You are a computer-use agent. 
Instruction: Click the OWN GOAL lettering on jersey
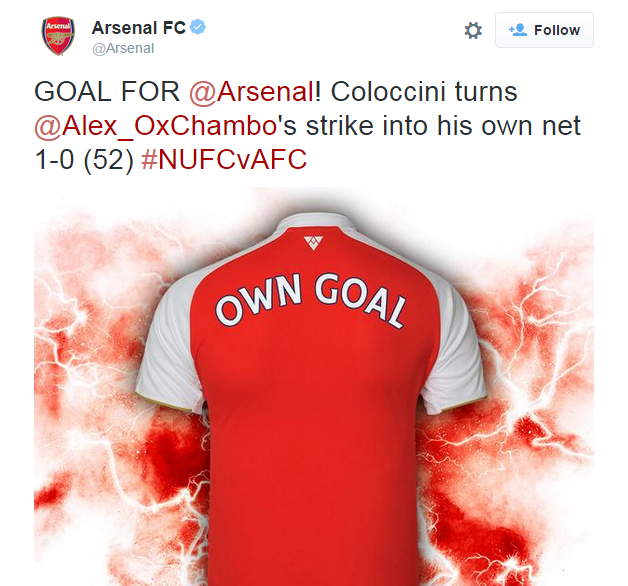pos(310,300)
